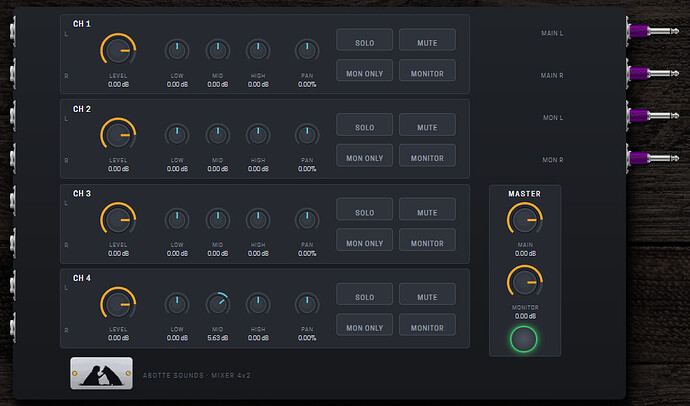Click the CH 1 PAN value 0.00%
Viewport: 690px width, 406px height.
[x=307, y=84]
